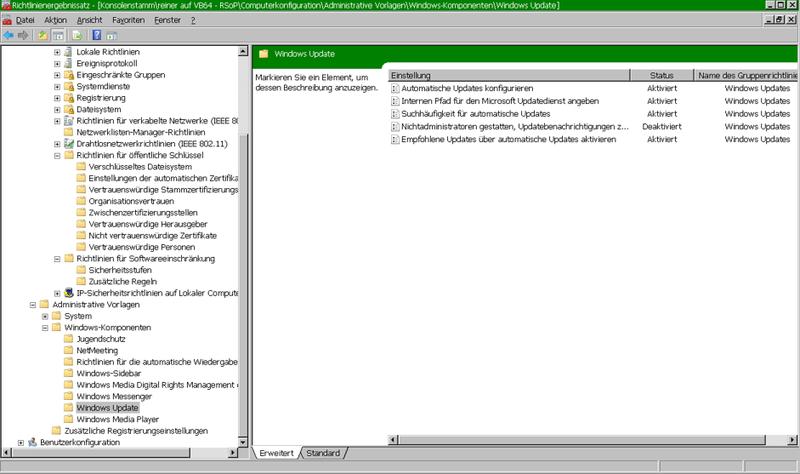The height and width of the screenshot is (474, 800).
Task: Click the Dateisystem locked folder icon
Action: coord(69,109)
